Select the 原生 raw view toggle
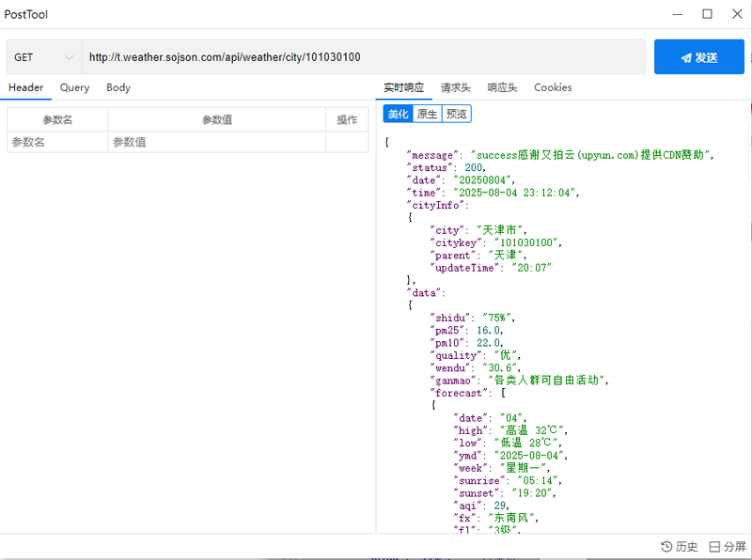This screenshot has width=752, height=560. coord(427,114)
